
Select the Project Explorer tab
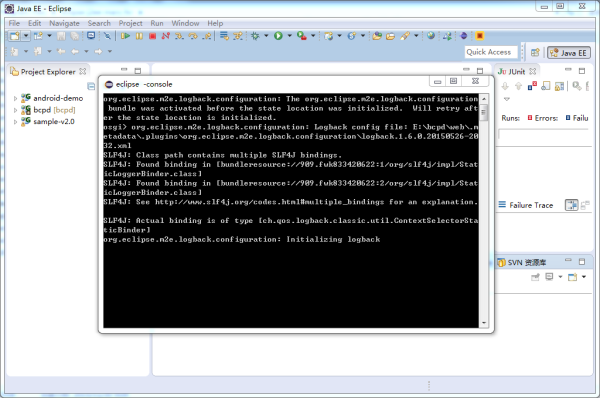click(x=48, y=72)
